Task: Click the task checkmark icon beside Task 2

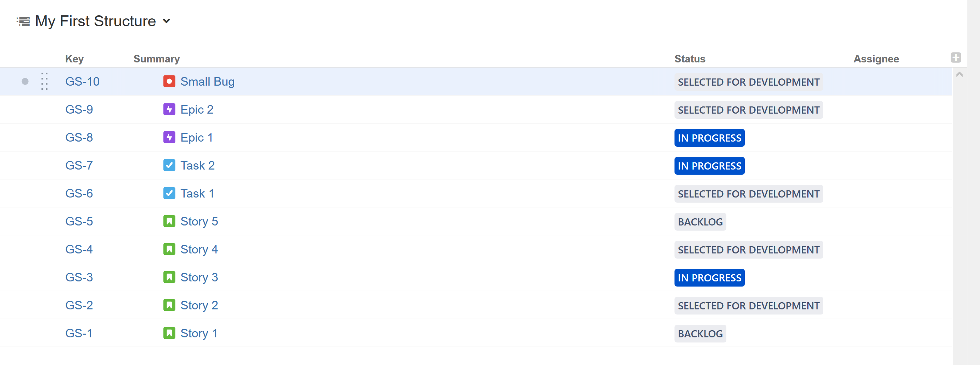Action: pos(169,165)
